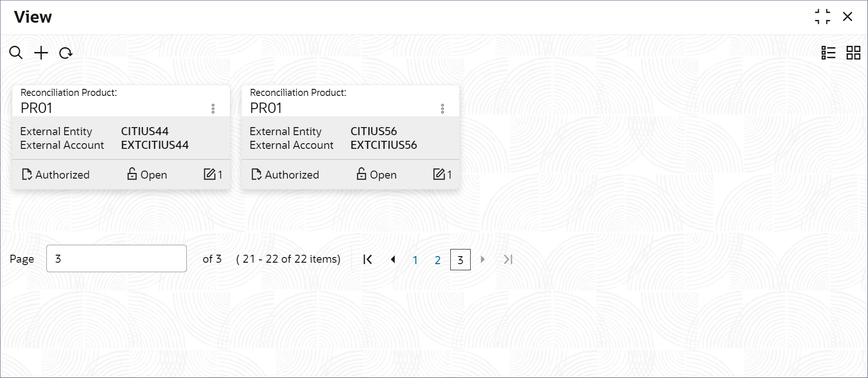This screenshot has height=378, width=868.
Task: Close the View dialog
Action: [848, 17]
